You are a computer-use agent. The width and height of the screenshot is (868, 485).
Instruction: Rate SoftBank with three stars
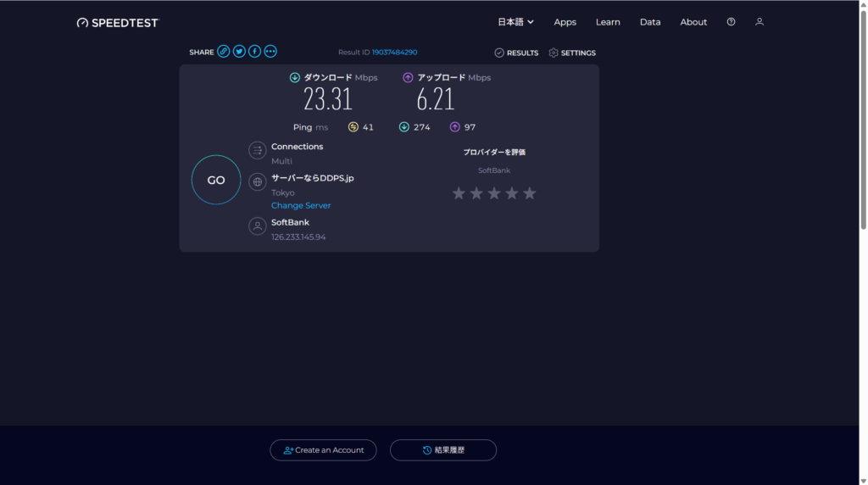(494, 193)
